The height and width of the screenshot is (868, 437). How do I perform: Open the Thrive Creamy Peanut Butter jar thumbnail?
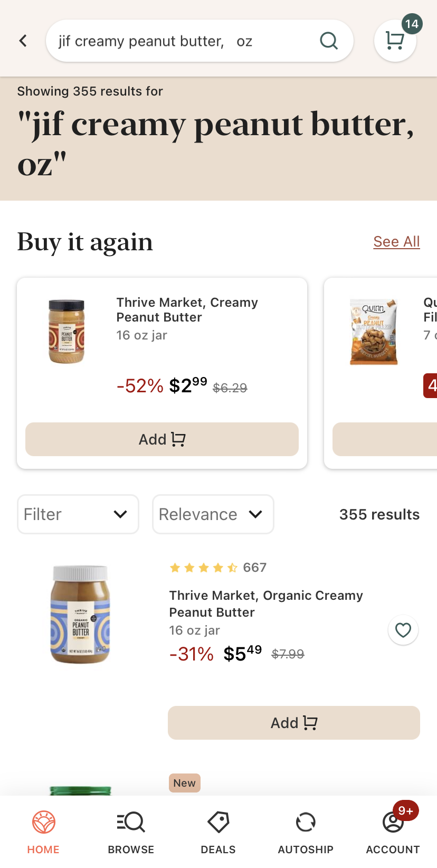point(66,332)
